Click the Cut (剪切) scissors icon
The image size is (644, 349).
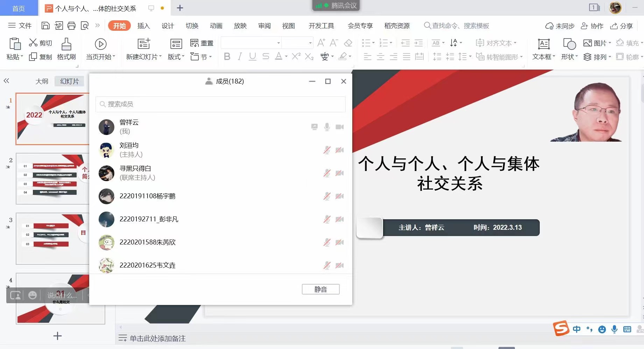[33, 43]
